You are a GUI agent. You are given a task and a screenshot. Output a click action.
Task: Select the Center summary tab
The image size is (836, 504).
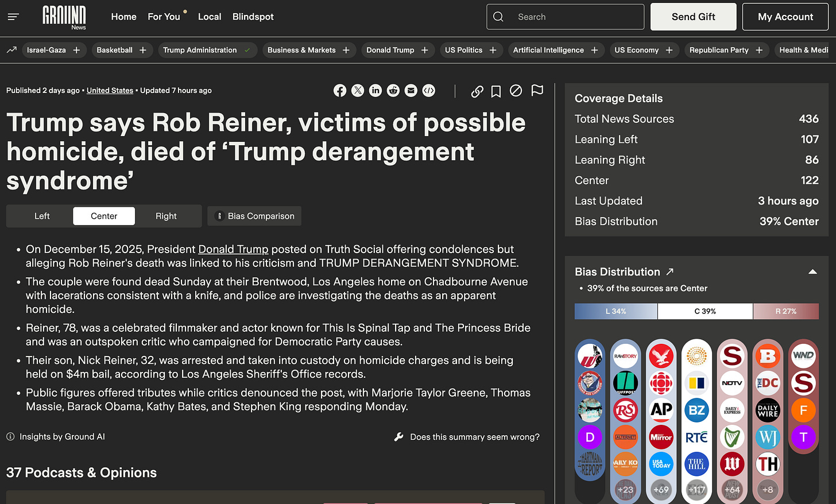[104, 216]
